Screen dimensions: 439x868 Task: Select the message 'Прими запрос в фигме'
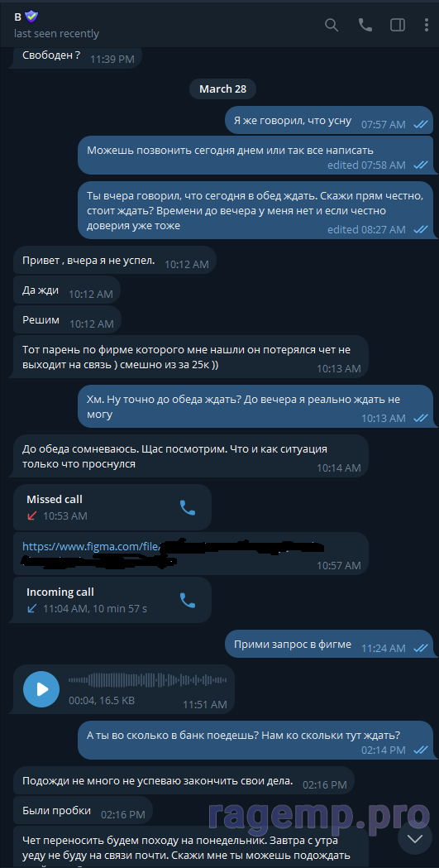(x=293, y=643)
